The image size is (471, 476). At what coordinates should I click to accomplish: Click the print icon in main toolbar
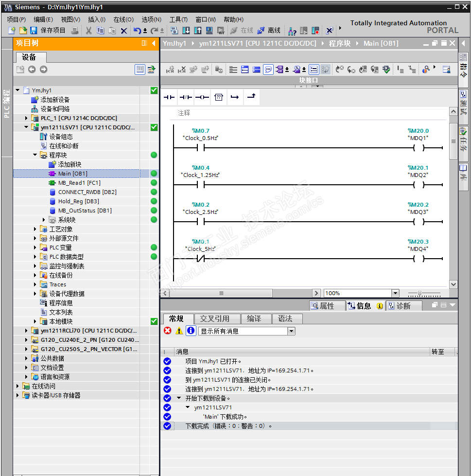(75, 30)
